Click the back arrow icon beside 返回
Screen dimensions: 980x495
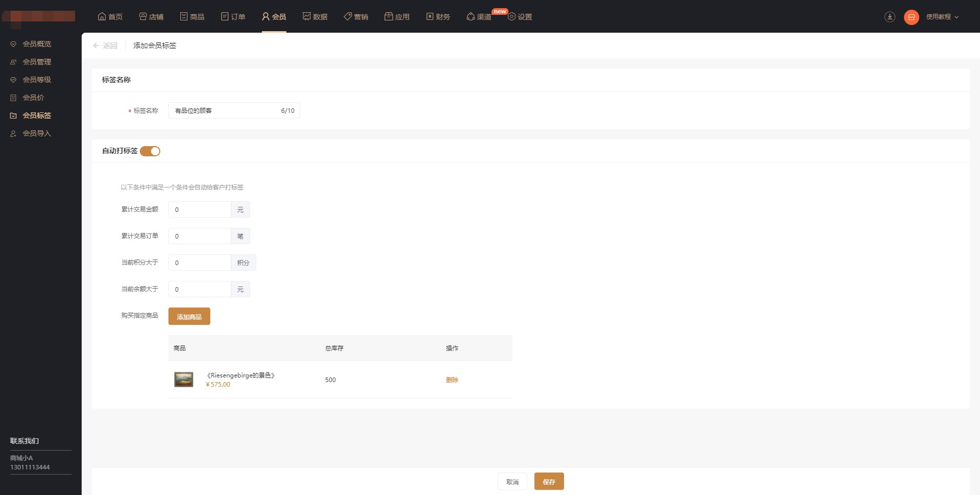coord(96,45)
